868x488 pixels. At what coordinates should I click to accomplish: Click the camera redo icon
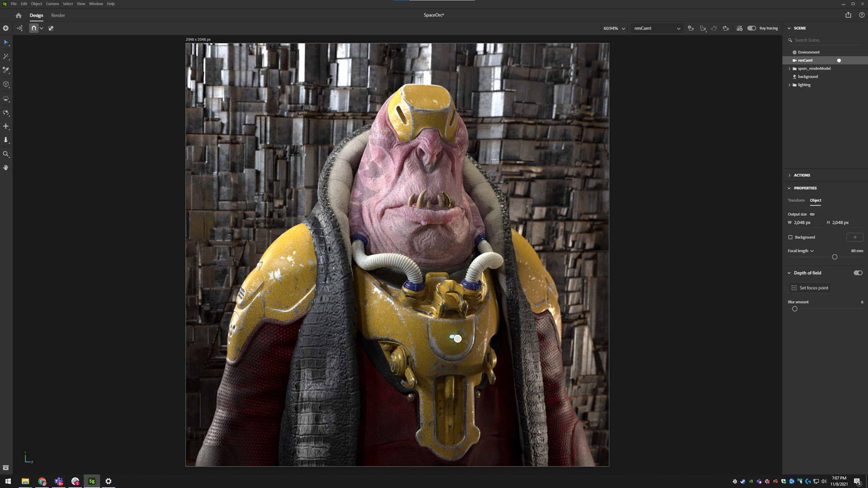click(726, 28)
